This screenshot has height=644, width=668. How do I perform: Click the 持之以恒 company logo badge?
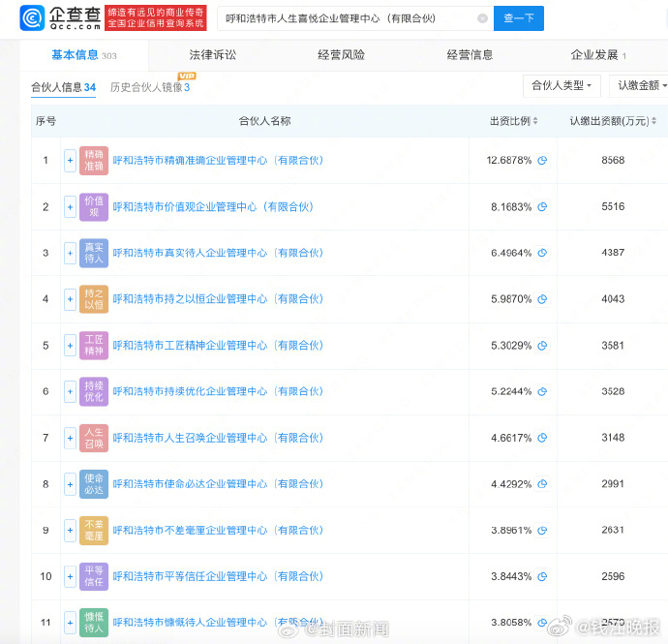(94, 299)
